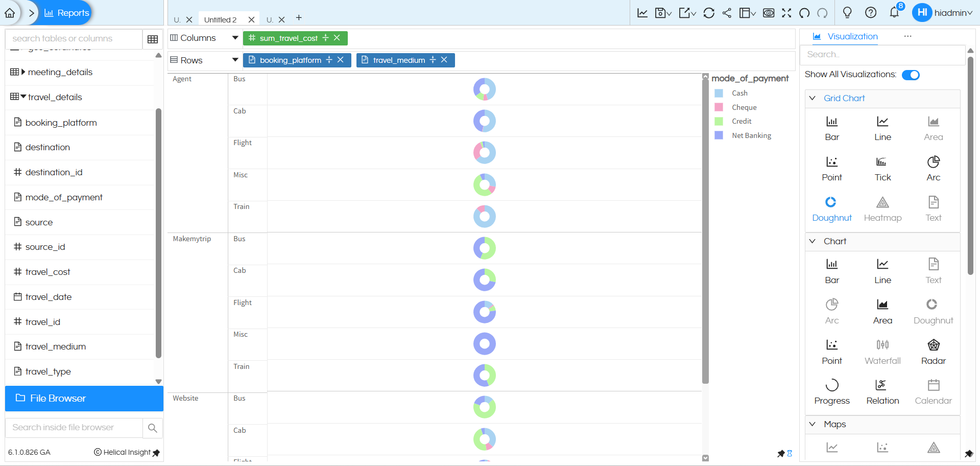Viewport: 980px width, 466px height.
Task: Collapse the Grid Chart section
Action: pyautogui.click(x=812, y=98)
